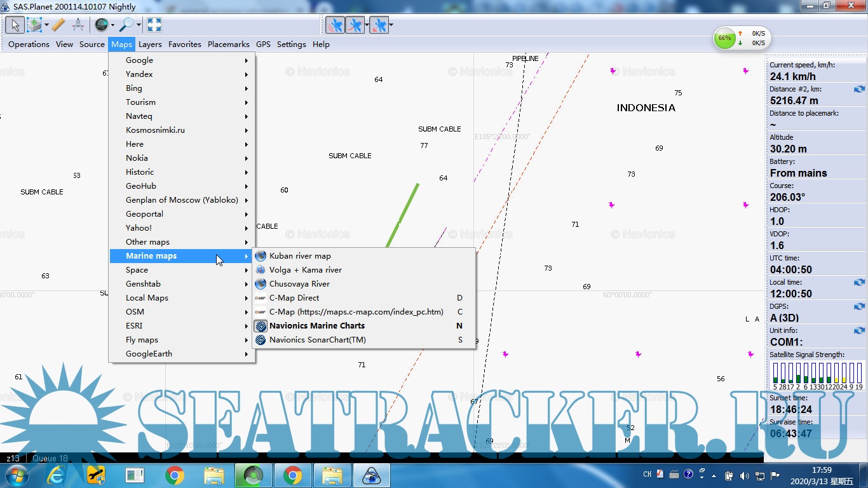Open the dropdown arrow beside the globe icon
This screenshot has width=868, height=488.
tap(112, 26)
